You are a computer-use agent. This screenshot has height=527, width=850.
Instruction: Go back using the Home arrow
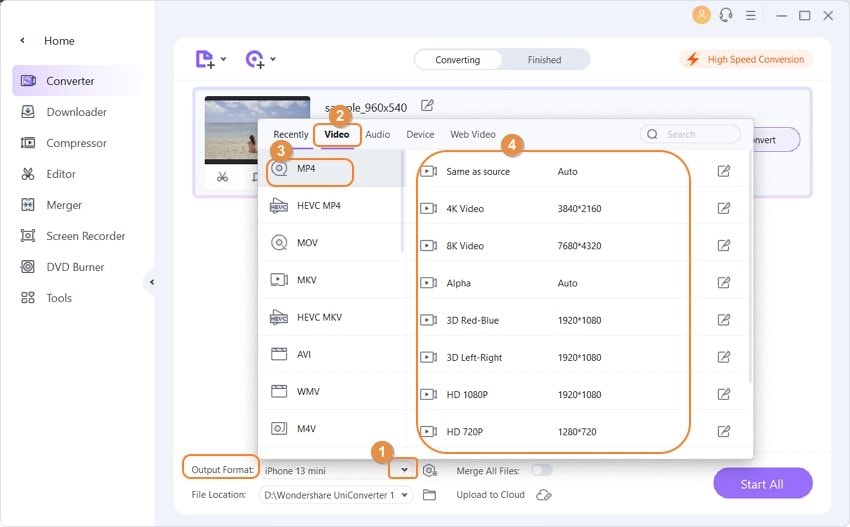[x=22, y=40]
